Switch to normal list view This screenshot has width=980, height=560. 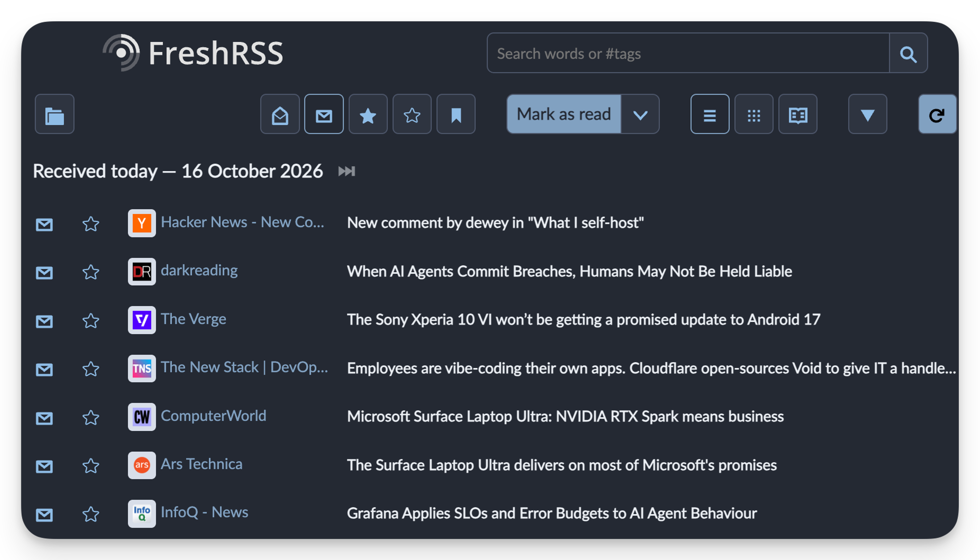710,114
